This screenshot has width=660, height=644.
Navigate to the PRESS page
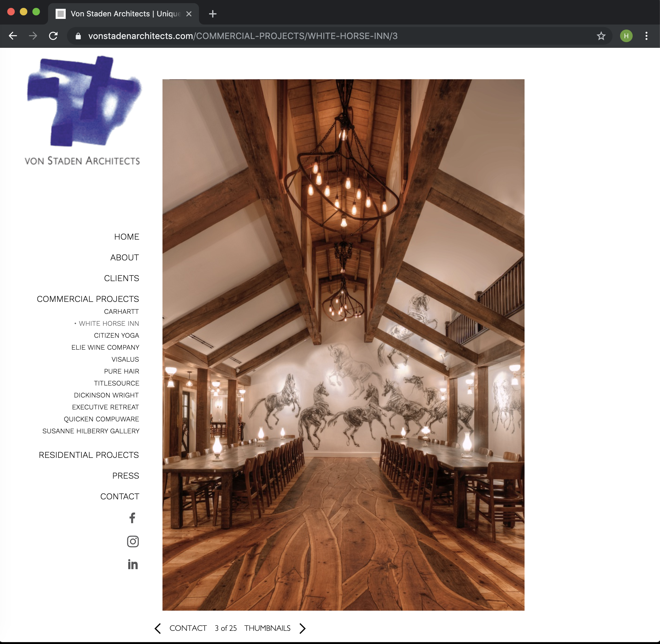[125, 475]
